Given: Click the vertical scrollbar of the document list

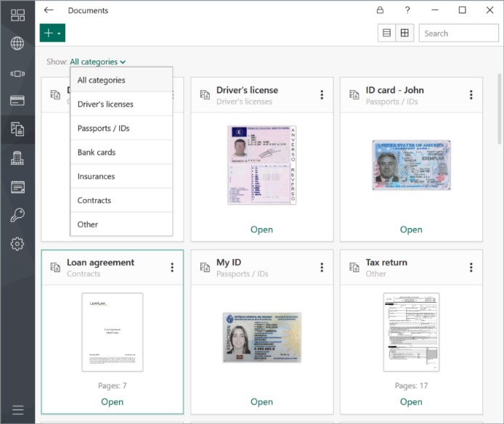Looking at the screenshot, I should point(499,110).
